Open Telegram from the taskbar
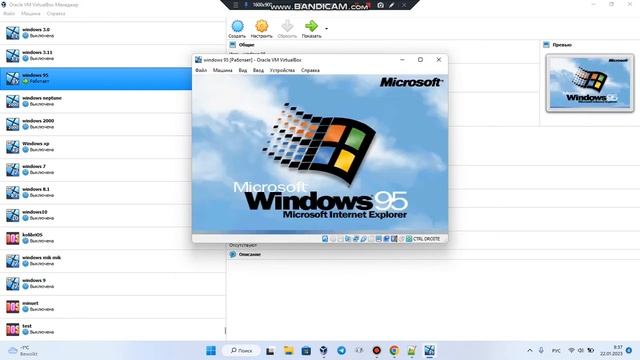The width and height of the screenshot is (640, 360). (342, 351)
